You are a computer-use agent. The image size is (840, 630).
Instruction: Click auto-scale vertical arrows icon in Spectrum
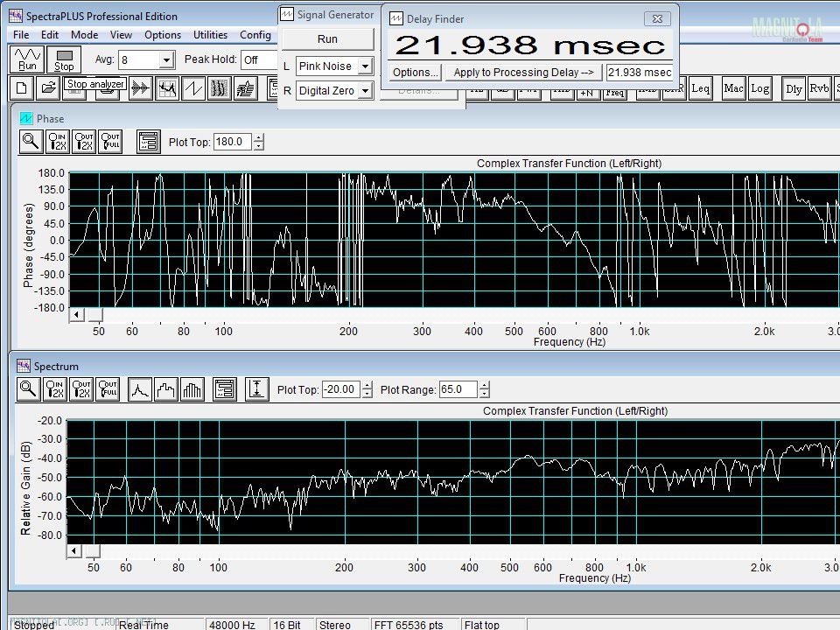[256, 388]
